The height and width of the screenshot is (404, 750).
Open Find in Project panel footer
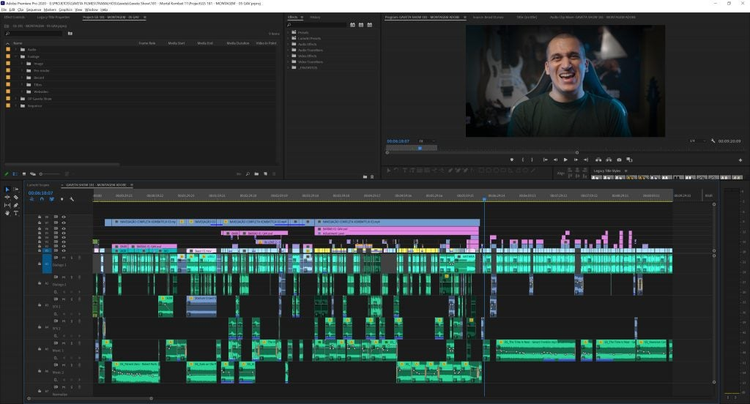(248, 174)
